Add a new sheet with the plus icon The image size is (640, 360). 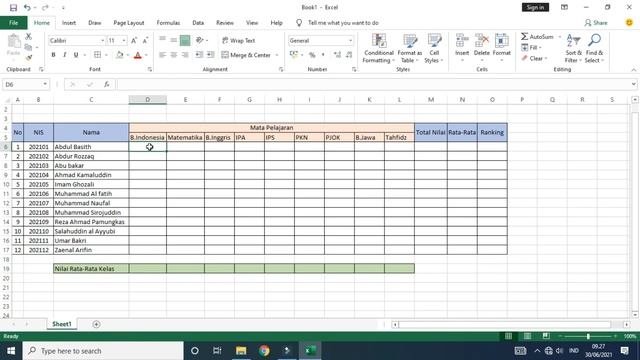(x=96, y=324)
